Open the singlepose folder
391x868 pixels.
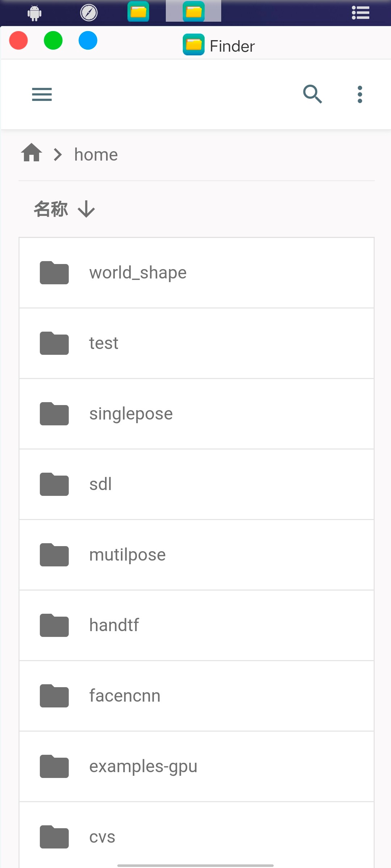click(197, 414)
